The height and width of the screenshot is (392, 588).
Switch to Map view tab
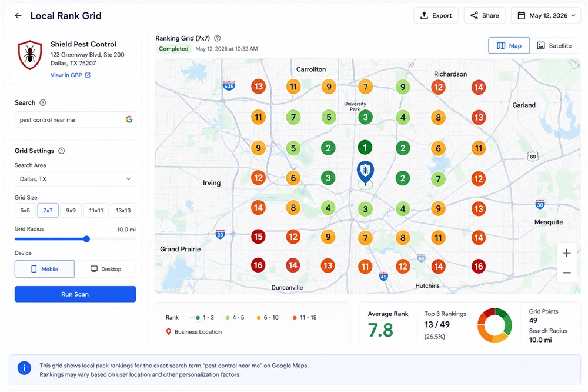pos(509,45)
